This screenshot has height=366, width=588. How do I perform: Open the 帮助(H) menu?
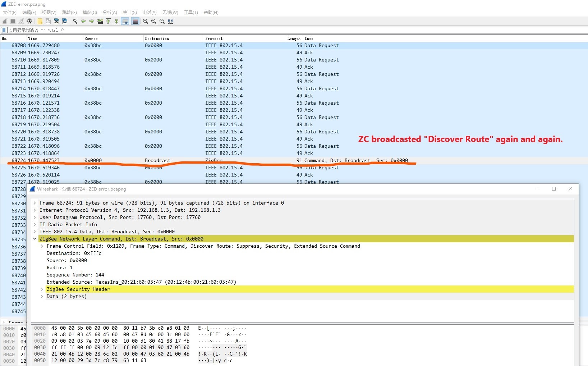[211, 13]
